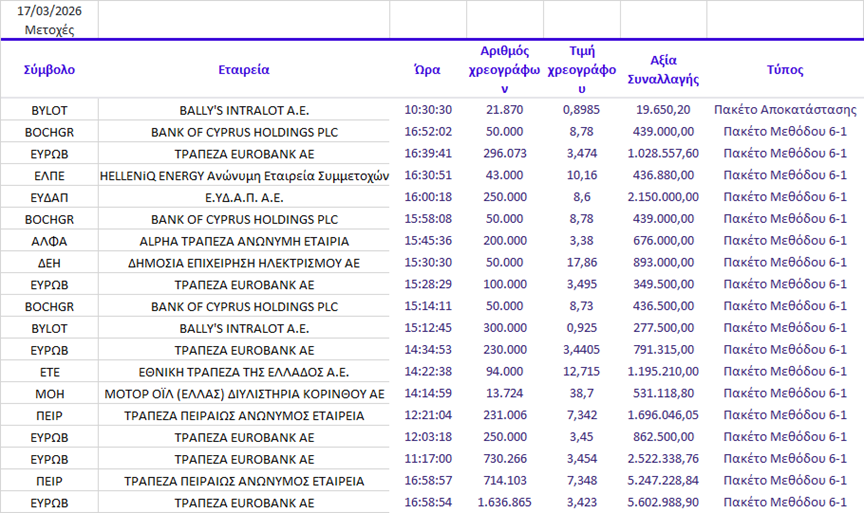Select the value 19.650,20

(x=663, y=110)
